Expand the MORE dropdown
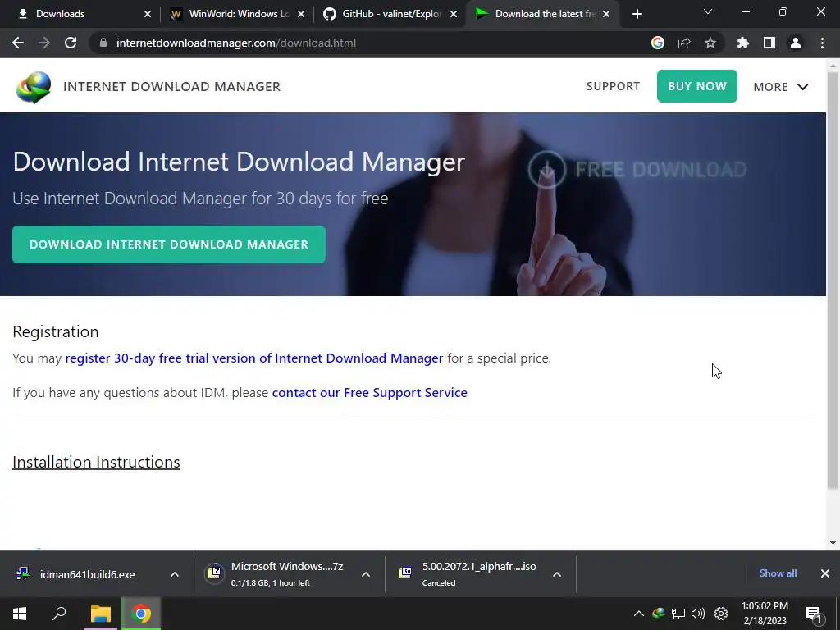The image size is (840, 630). pos(781,87)
